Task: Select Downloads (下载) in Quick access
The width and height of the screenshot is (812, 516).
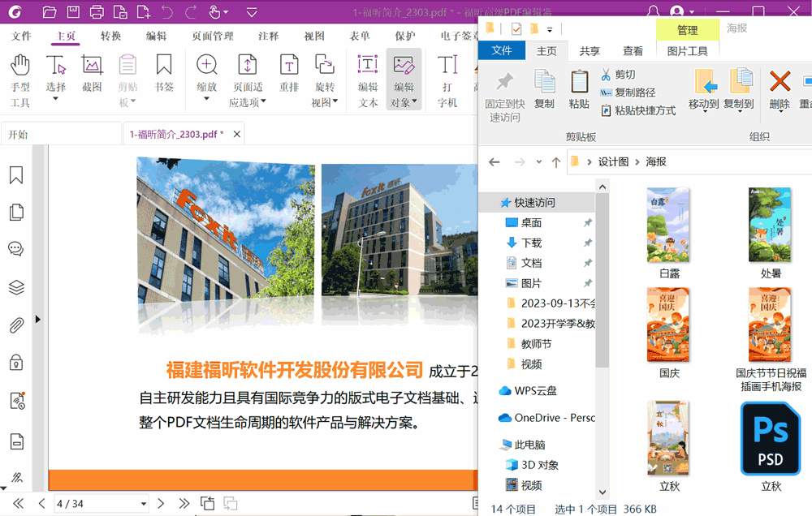Action: [x=530, y=243]
